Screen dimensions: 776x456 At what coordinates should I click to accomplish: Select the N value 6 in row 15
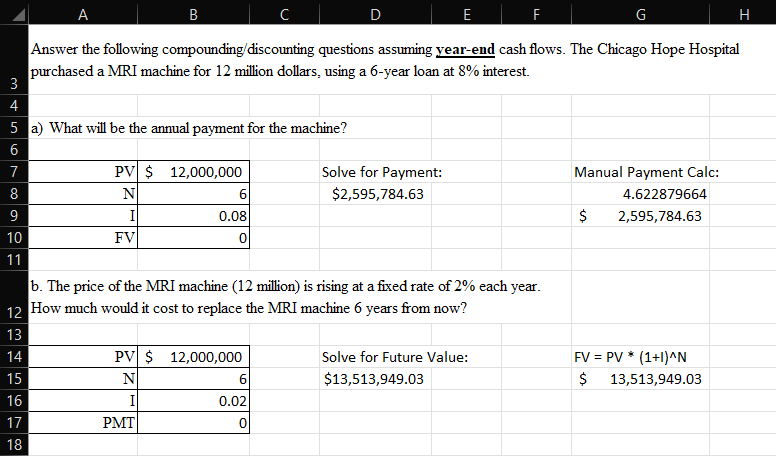click(194, 379)
